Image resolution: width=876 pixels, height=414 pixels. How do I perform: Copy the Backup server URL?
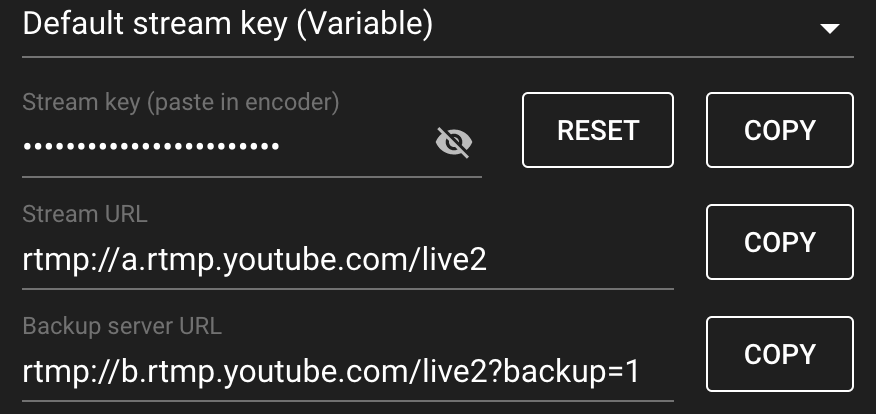pos(780,354)
